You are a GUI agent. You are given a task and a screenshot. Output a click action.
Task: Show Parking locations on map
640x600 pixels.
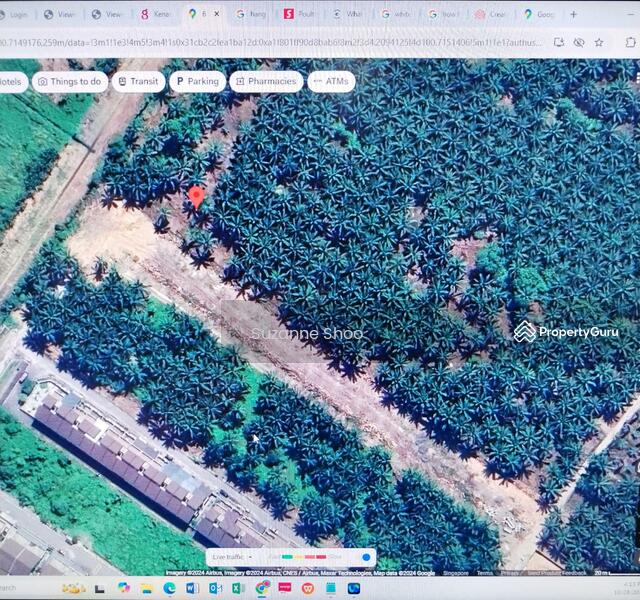197,82
